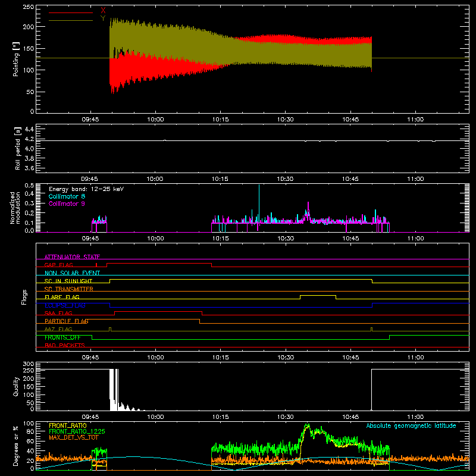The image size is (476, 476).
Task: Select the ATTENUATOR_STATE flag label
Action: [72, 257]
